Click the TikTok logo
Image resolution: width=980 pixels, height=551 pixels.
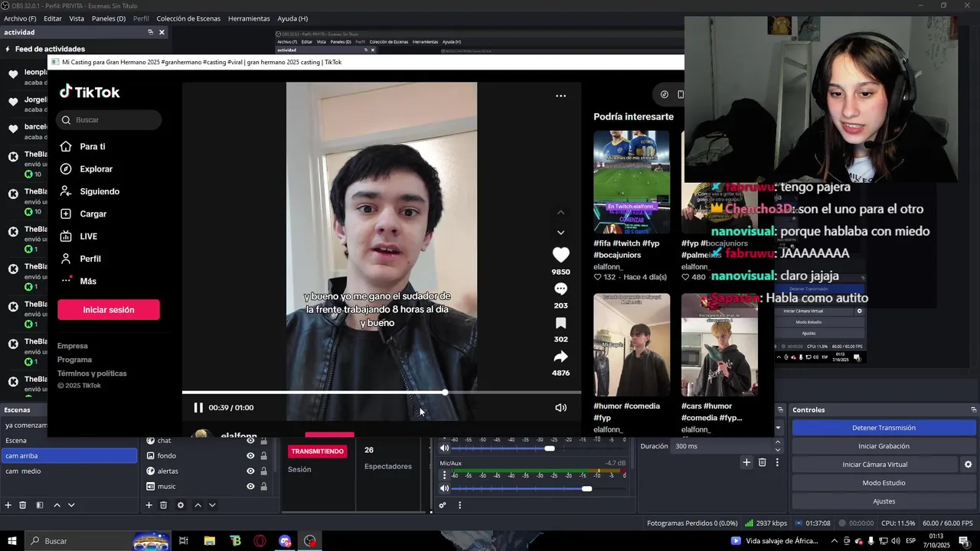point(90,92)
